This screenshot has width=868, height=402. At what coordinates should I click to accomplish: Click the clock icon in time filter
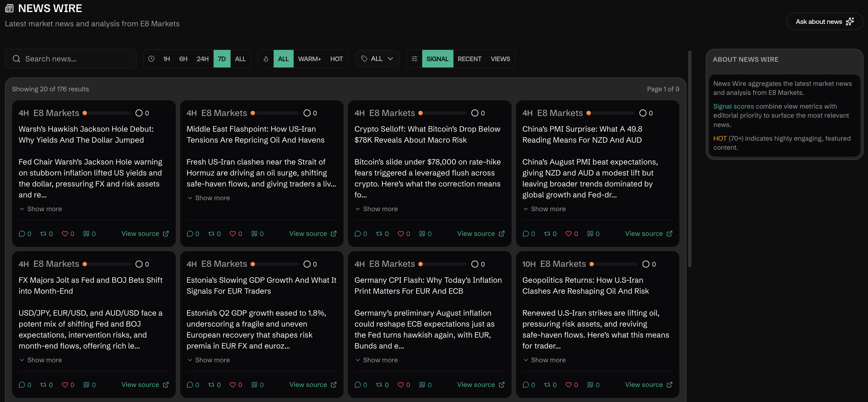pos(151,59)
